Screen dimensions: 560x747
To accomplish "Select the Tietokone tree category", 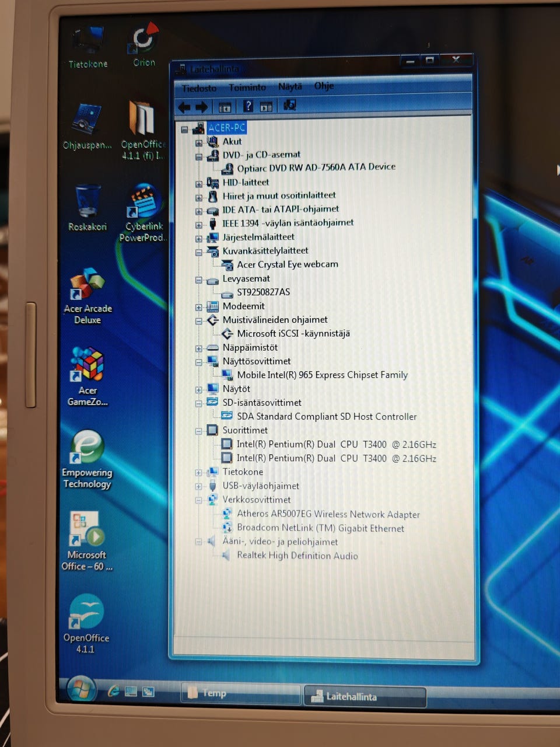I will (242, 472).
